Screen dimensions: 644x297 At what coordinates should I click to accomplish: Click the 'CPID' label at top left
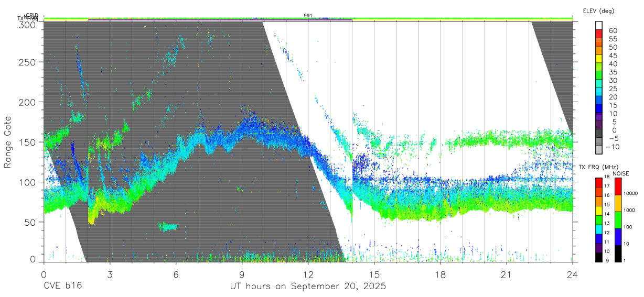pos(32,16)
